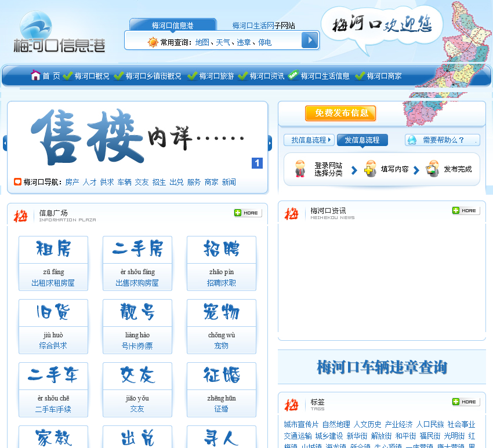Open the 出兑 category tile
The image size is (493, 448).
(137, 436)
